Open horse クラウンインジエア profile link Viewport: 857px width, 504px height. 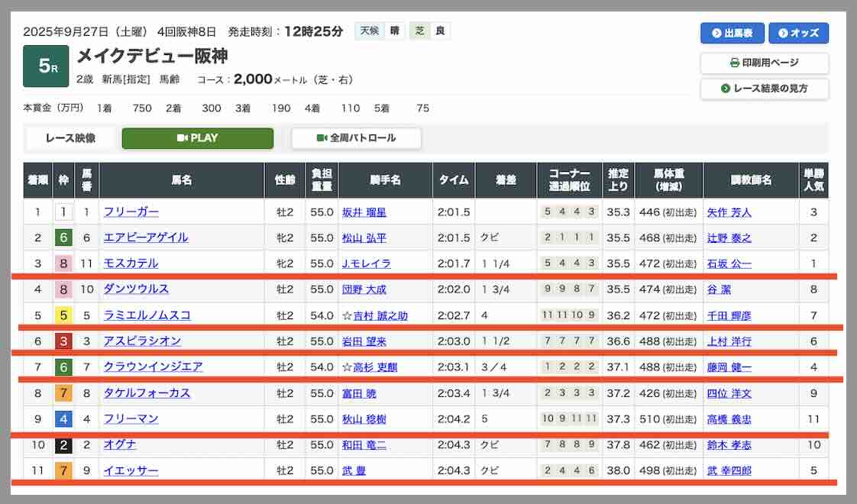pyautogui.click(x=153, y=367)
